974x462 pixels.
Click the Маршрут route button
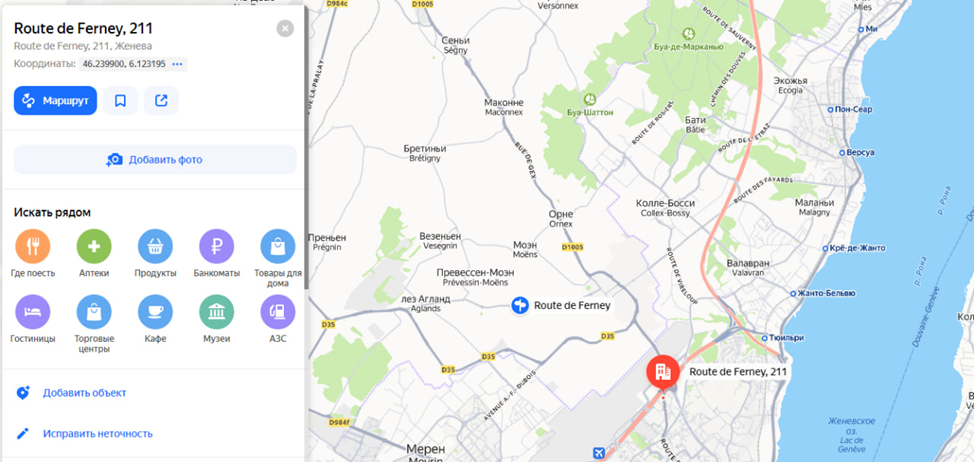point(55,101)
